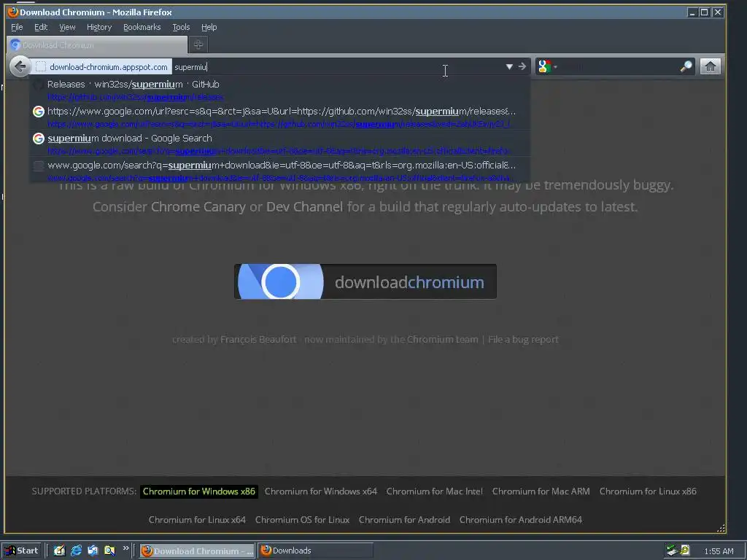Select the Releases win32ss/supermium GitHub suggestion

280,90
